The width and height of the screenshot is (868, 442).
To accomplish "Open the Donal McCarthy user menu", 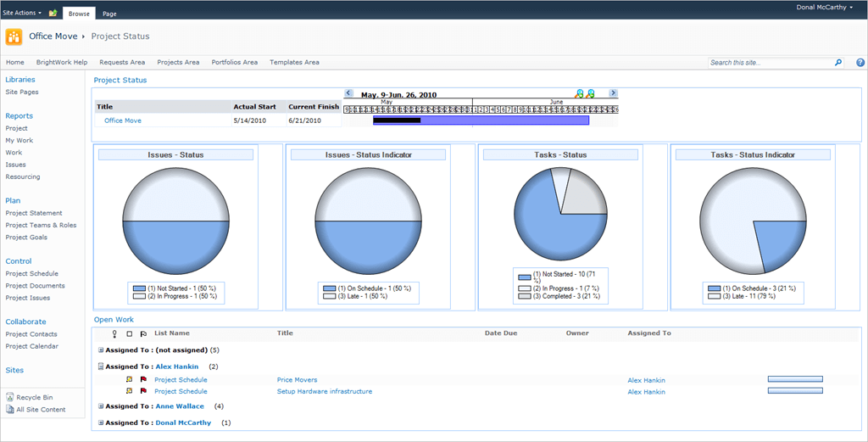I will [824, 8].
